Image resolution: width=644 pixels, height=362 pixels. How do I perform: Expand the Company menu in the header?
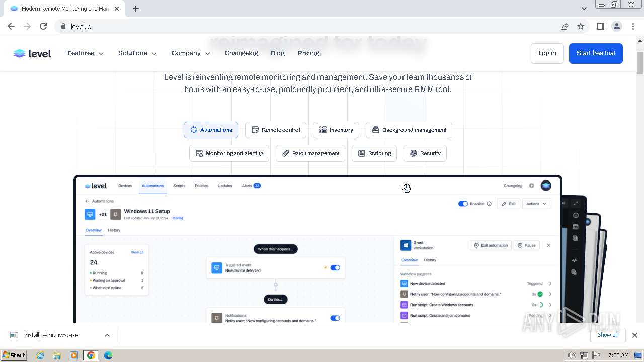point(191,53)
